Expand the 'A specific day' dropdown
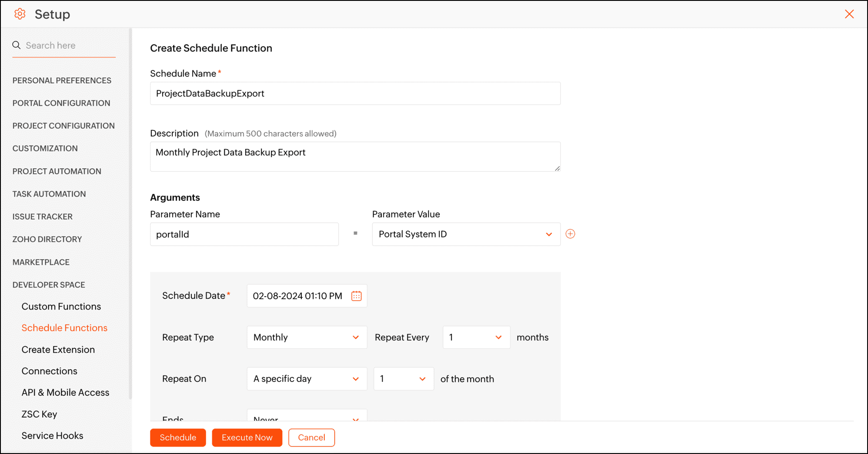868x454 pixels. pyautogui.click(x=307, y=379)
